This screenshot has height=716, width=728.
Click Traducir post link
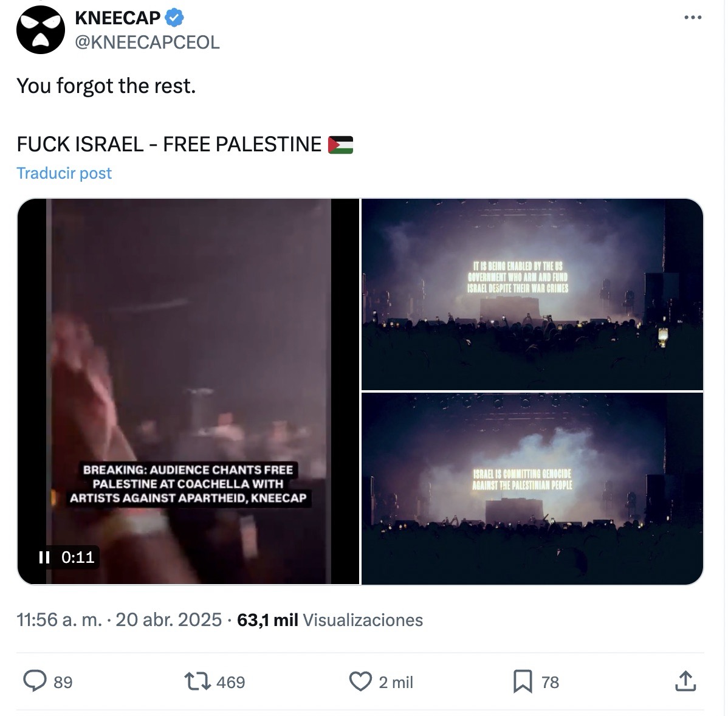64,173
